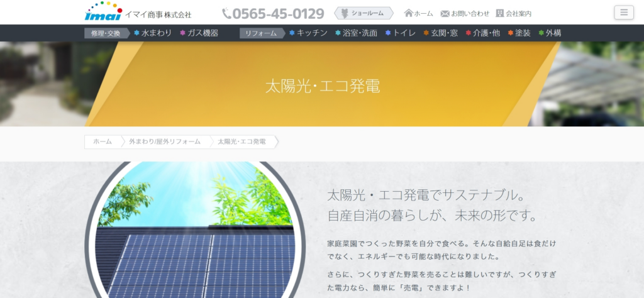644x298 pixels.
Task: Click the envelope contact icon
Action: click(445, 14)
